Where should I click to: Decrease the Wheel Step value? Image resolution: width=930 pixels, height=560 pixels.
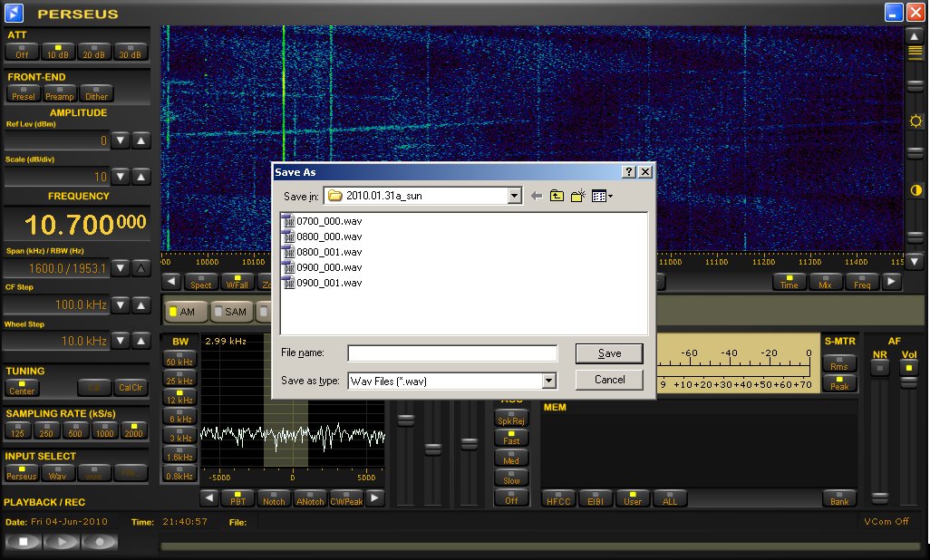coord(121,341)
